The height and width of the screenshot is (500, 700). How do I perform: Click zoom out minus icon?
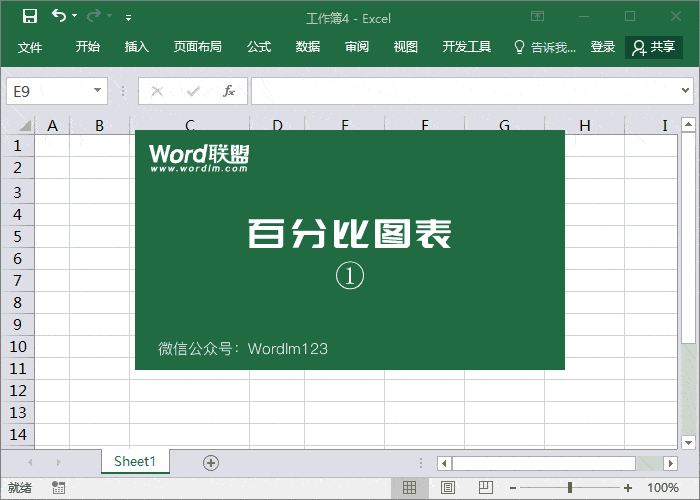click(x=511, y=487)
